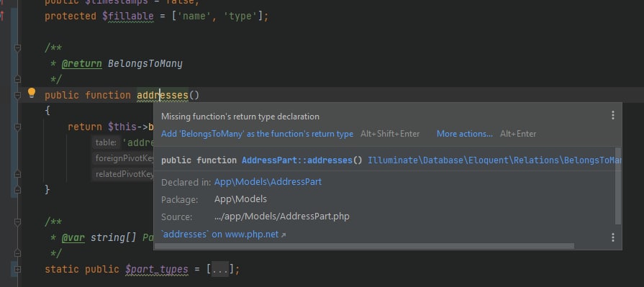This screenshot has height=287, width=644.
Task: Open the More actions... link
Action: (x=465, y=134)
